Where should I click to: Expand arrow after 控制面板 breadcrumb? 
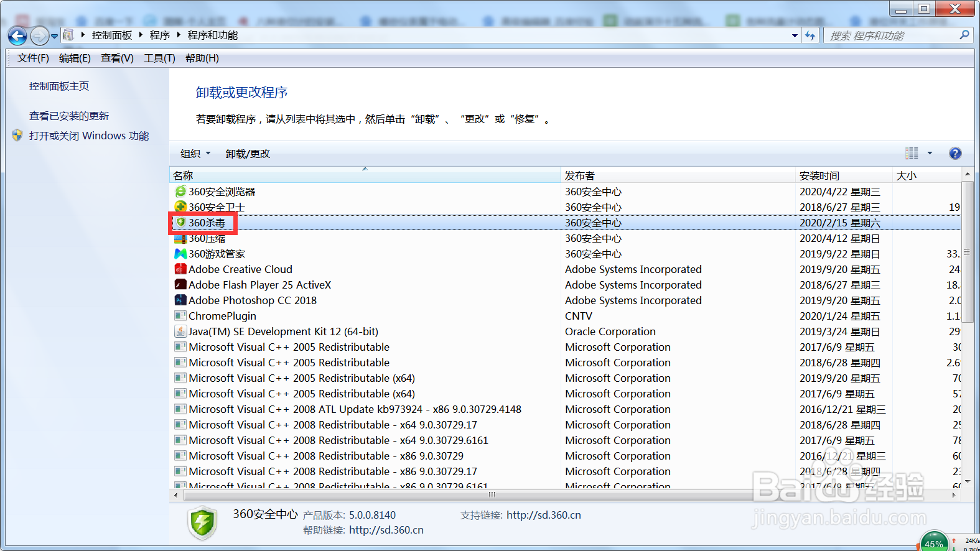pos(141,35)
